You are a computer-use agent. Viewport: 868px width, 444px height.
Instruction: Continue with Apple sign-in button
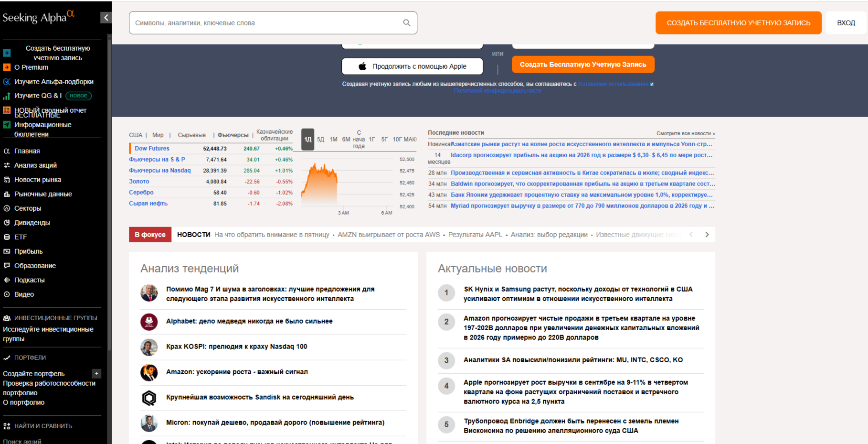[413, 66]
